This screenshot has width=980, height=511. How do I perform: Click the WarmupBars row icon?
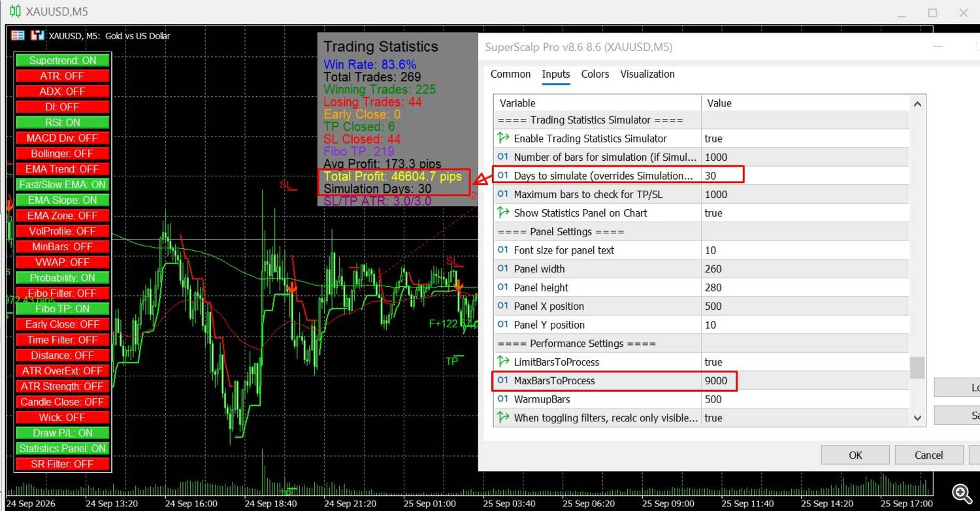503,399
